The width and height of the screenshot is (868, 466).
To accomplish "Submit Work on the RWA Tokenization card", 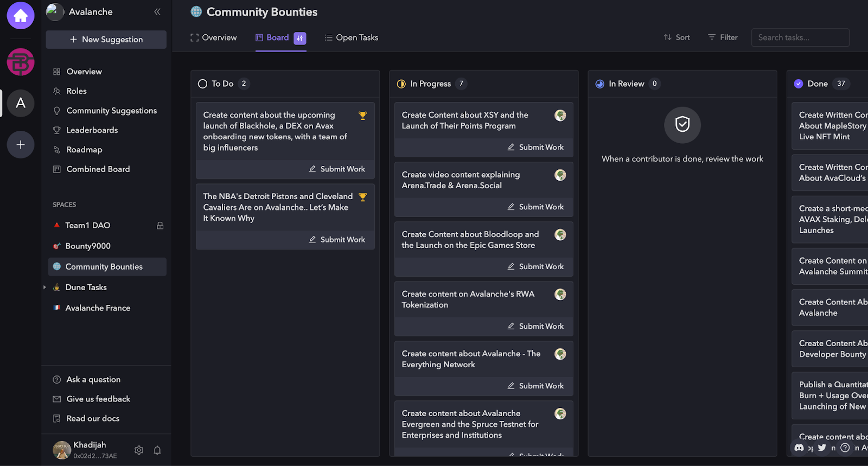I will [535, 327].
